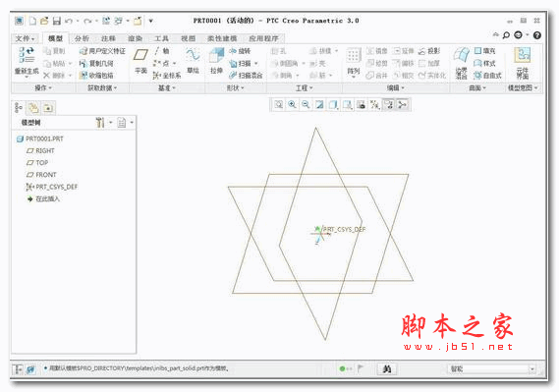Switch to the 分析 (Analysis) ribbon tab
The width and height of the screenshot is (559, 392).
[82, 38]
